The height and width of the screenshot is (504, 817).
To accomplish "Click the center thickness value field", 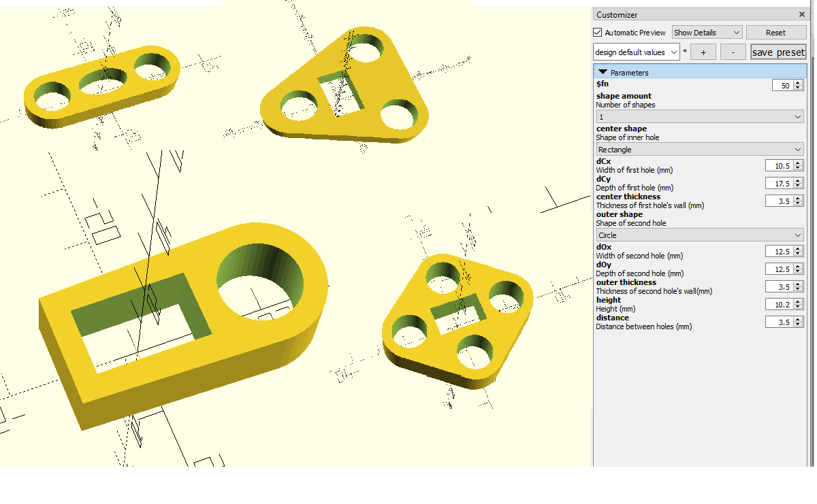I will click(x=779, y=201).
